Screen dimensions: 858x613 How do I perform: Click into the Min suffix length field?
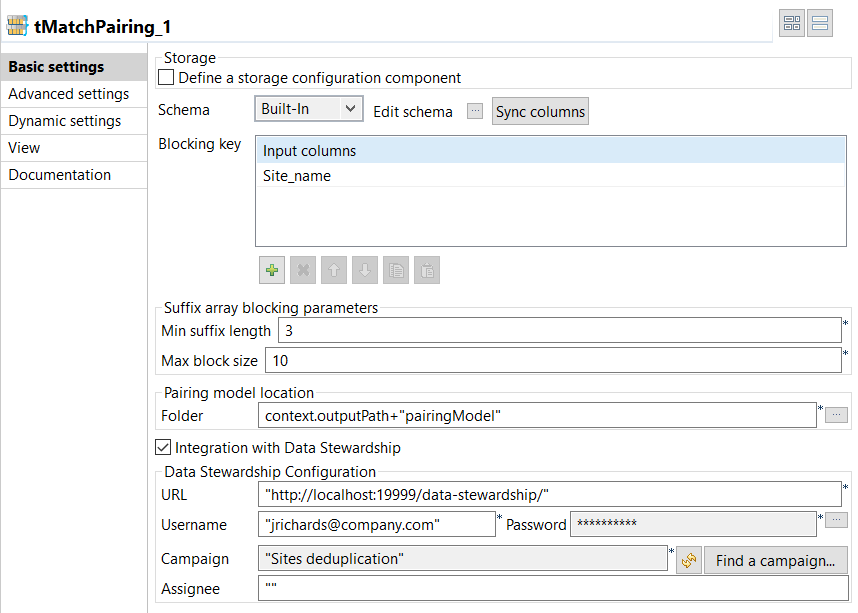point(559,331)
